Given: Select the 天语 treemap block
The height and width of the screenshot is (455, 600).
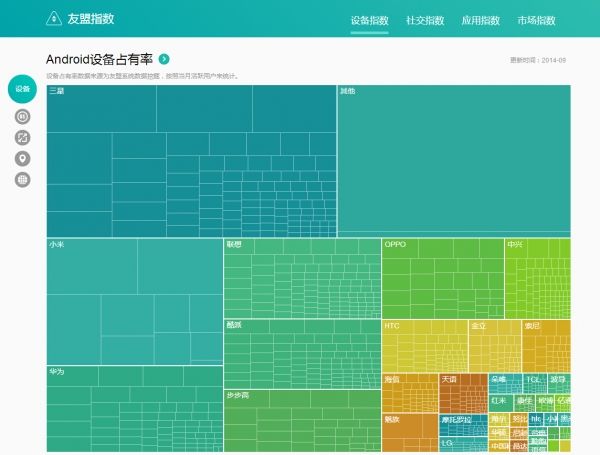Looking at the screenshot, I should tap(463, 393).
